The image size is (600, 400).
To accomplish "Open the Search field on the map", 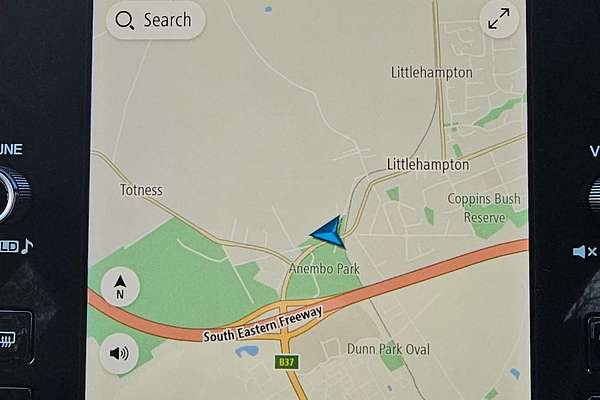I will 155,20.
